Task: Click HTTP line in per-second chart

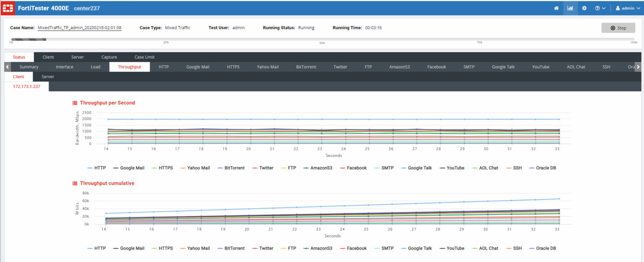Action: (333, 119)
